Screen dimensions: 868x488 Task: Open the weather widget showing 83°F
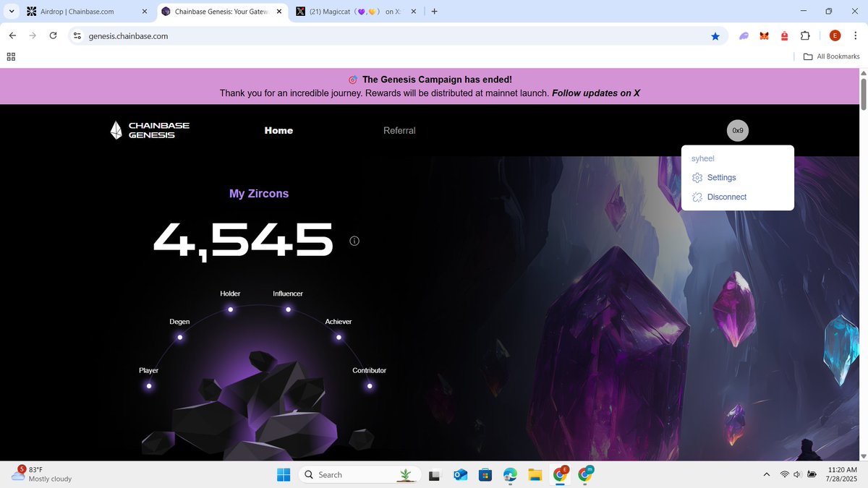tap(41, 474)
